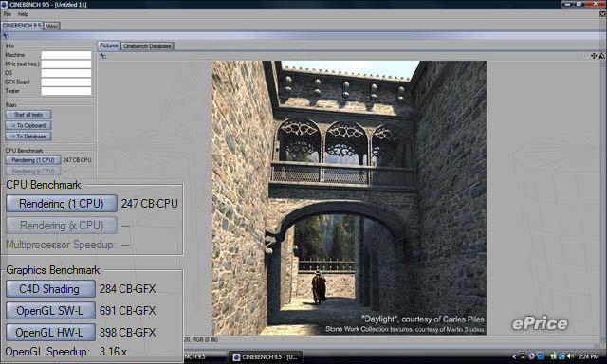Image resolution: width=607 pixels, height=364 pixels.
Task: Click the four-arrow move icon in the picture panel
Action: [594, 56]
